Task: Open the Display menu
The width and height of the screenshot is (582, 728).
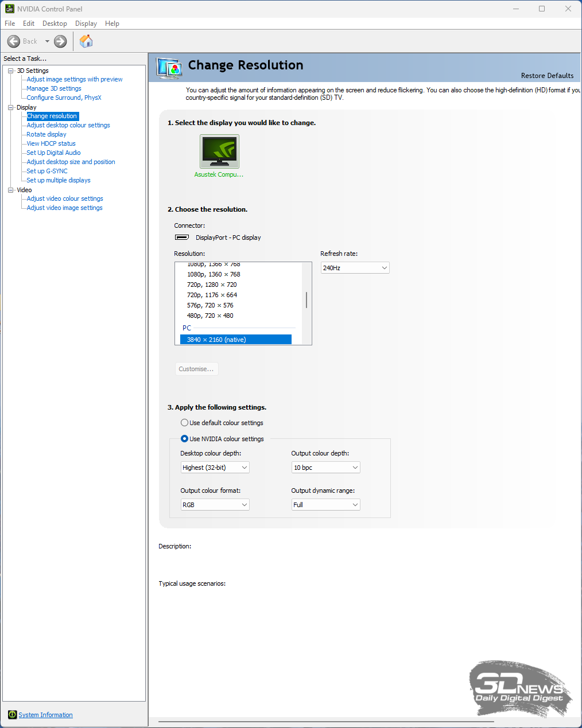Action: [x=86, y=24]
